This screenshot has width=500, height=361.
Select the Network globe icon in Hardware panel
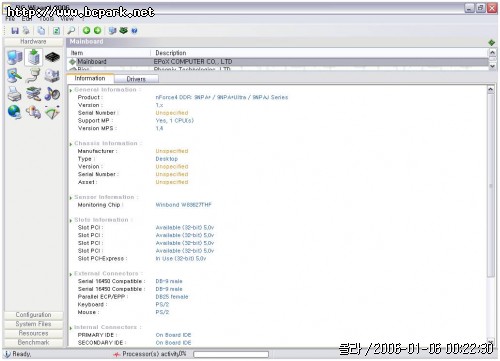[x=15, y=112]
